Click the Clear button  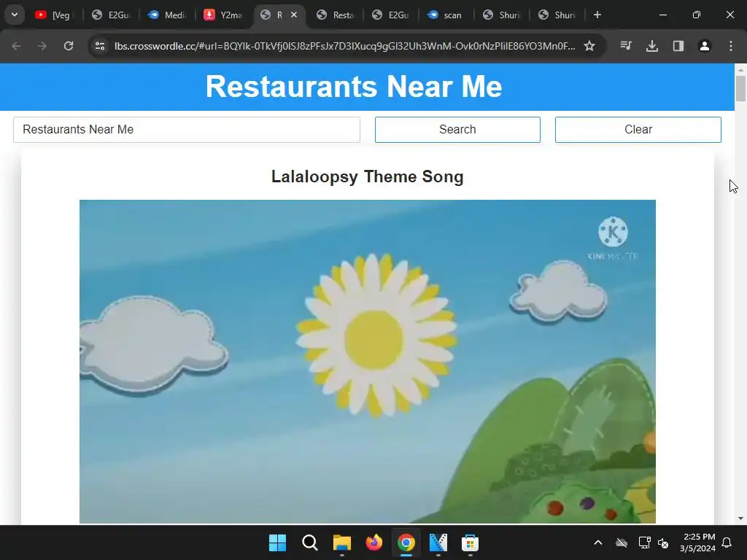coord(638,130)
